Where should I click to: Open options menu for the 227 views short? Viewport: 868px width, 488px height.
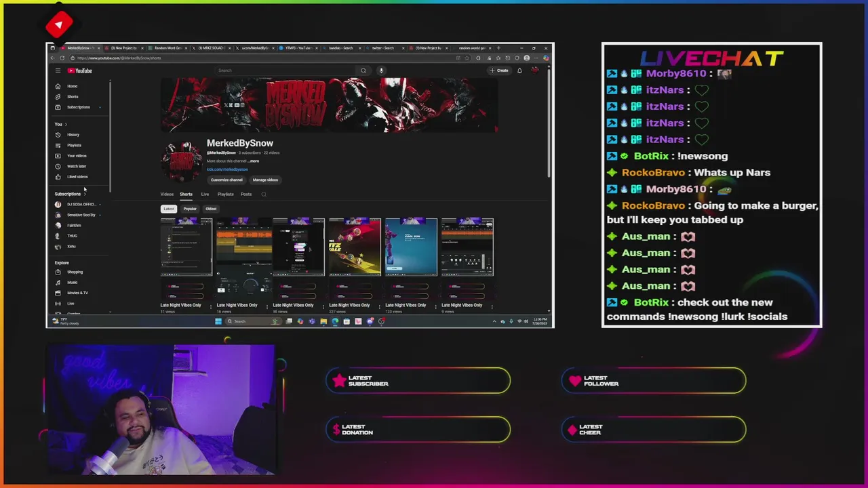pos(380,306)
